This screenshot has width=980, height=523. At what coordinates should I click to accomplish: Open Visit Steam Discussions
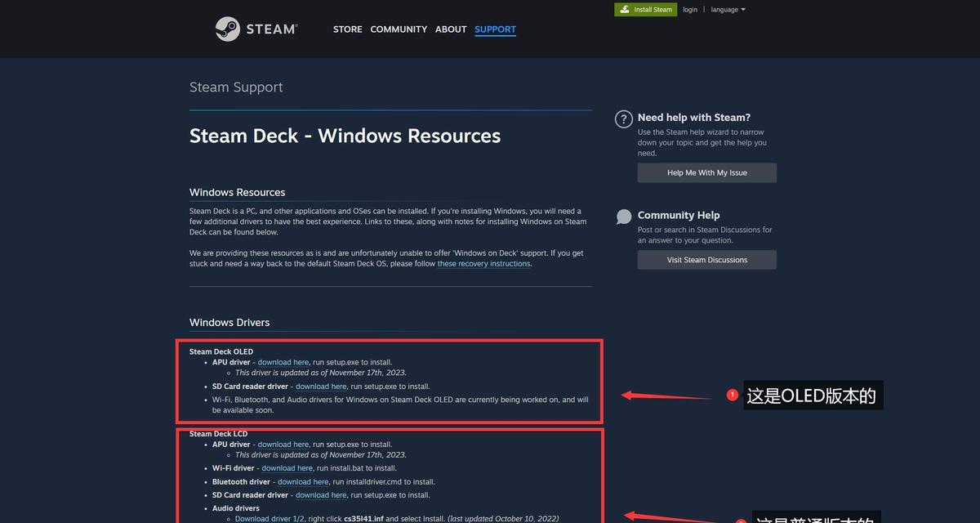pos(707,260)
